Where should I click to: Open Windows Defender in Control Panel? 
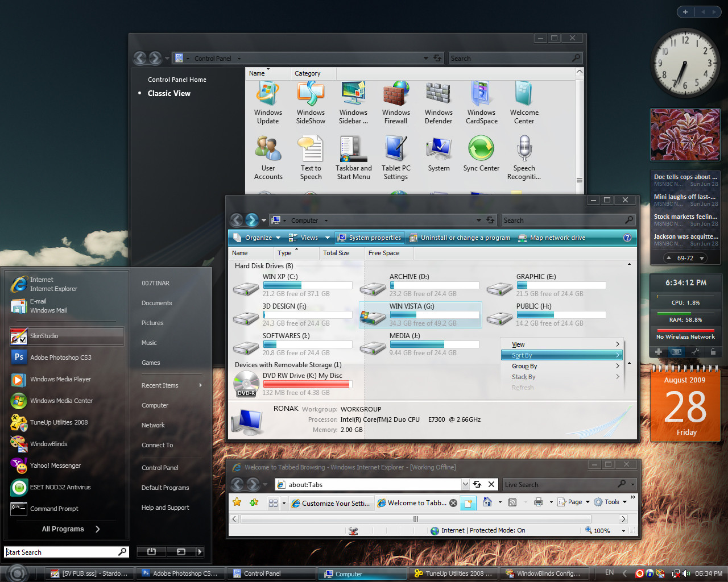tap(439, 103)
